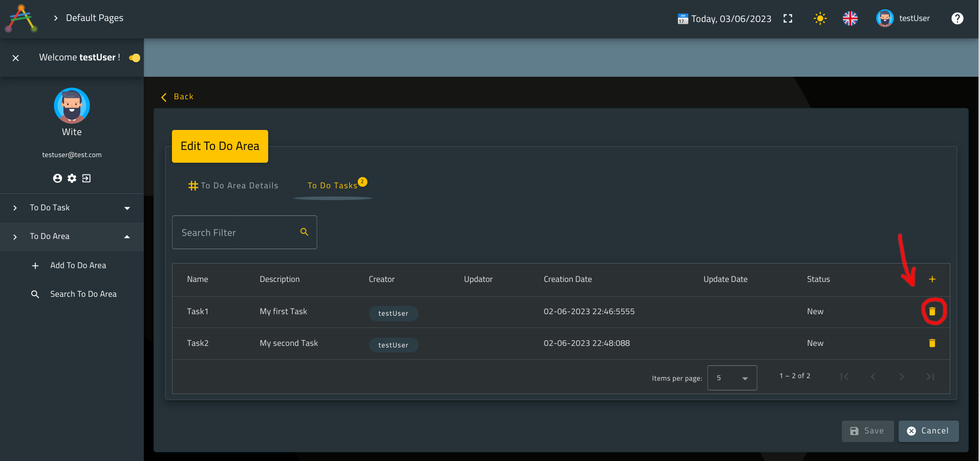
Task: Switch to To Do Area Details tab
Action: coord(233,185)
